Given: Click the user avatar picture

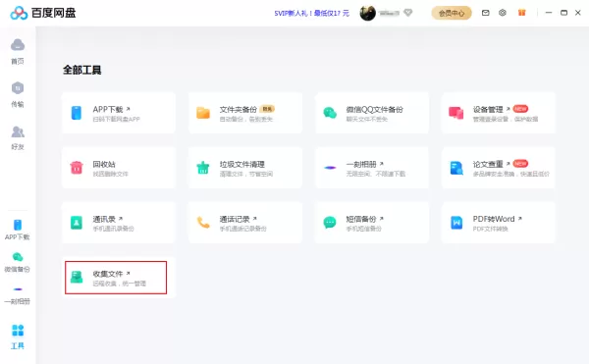Looking at the screenshot, I should click(368, 13).
